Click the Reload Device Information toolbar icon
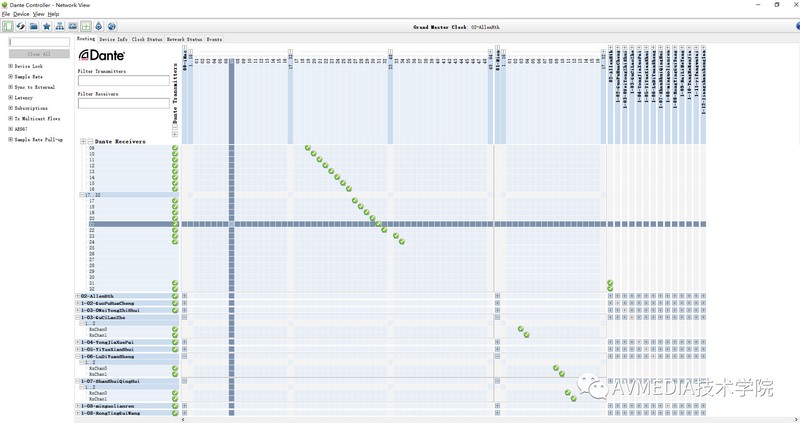Image resolution: width=800 pixels, height=423 pixels. 21,26
